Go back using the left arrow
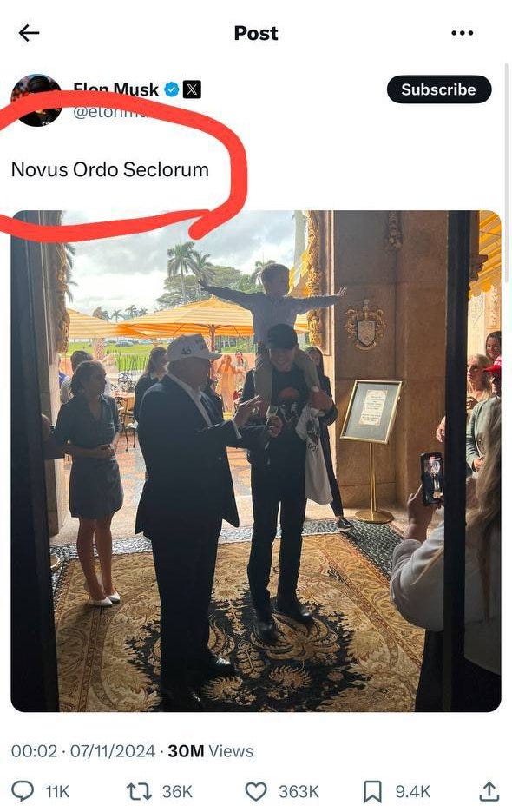The width and height of the screenshot is (512, 812). (29, 33)
